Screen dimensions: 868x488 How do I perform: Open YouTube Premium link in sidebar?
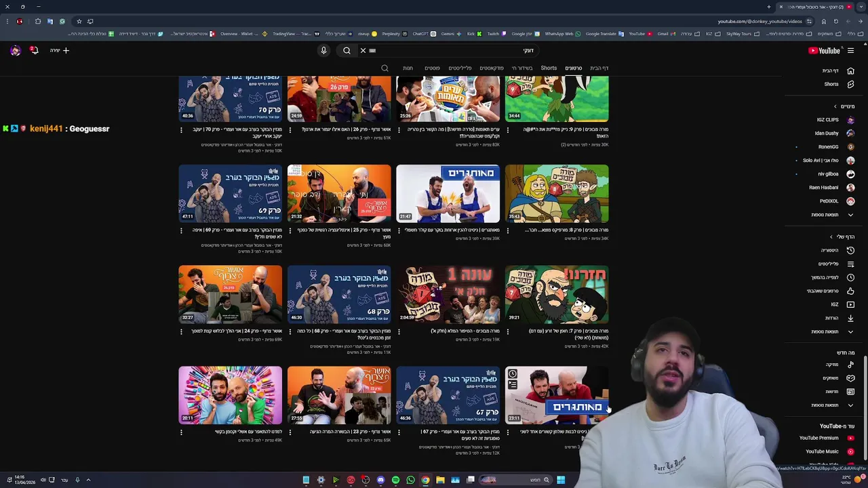[x=825, y=438]
